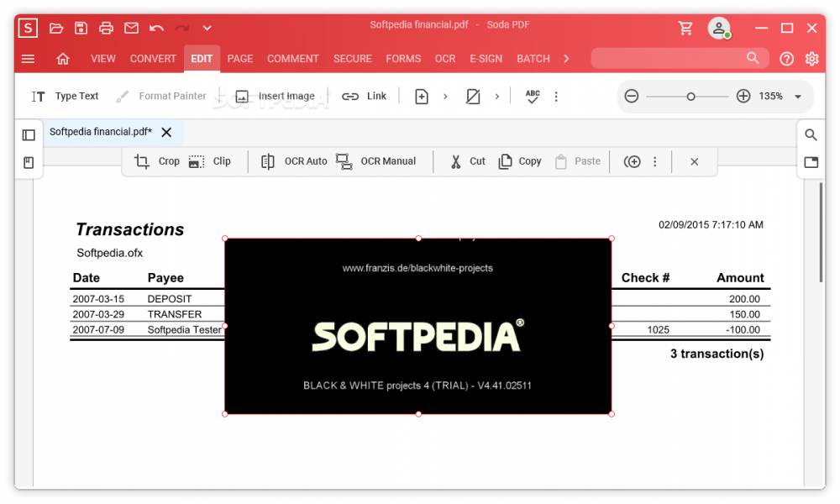
Task: Open settings with the gear icon
Action: 811,59
